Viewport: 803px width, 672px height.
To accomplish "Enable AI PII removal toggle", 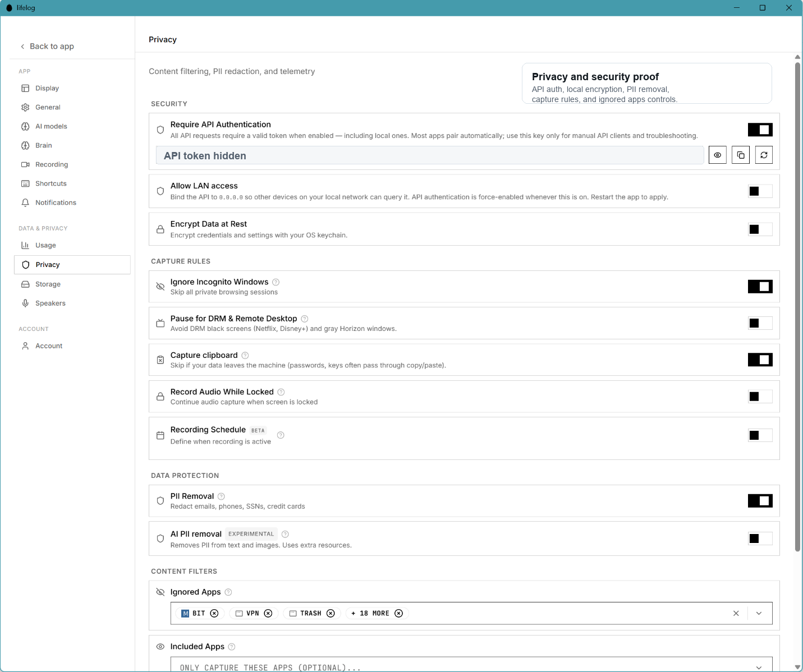I will pyautogui.click(x=760, y=538).
